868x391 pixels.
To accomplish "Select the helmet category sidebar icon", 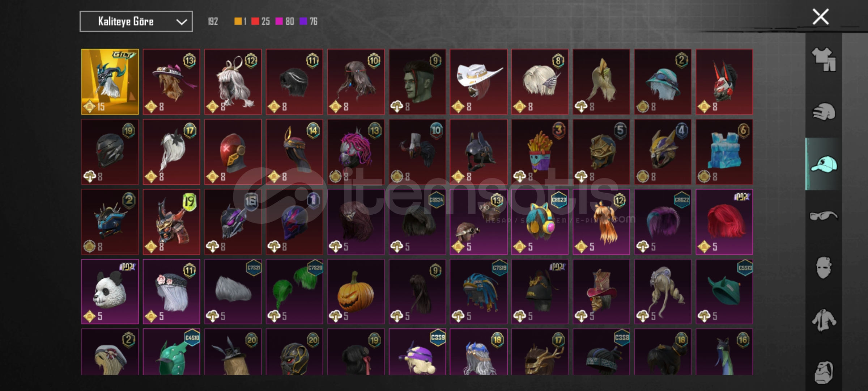I will point(824,112).
